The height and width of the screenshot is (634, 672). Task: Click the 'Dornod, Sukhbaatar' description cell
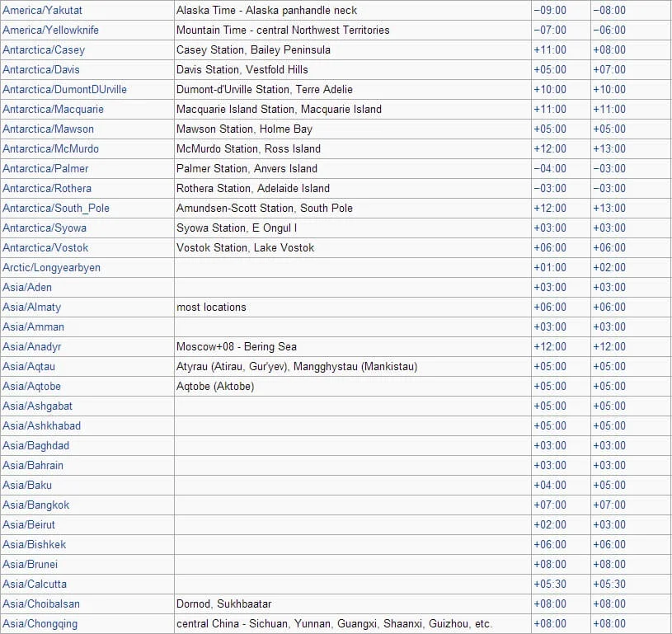pos(223,604)
